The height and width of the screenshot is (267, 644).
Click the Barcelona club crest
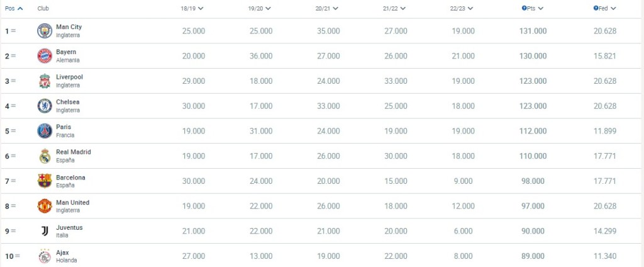[44, 181]
